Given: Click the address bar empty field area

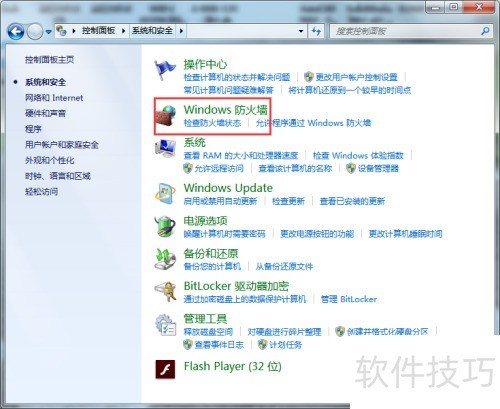Looking at the screenshot, I should pyautogui.click(x=241, y=31).
